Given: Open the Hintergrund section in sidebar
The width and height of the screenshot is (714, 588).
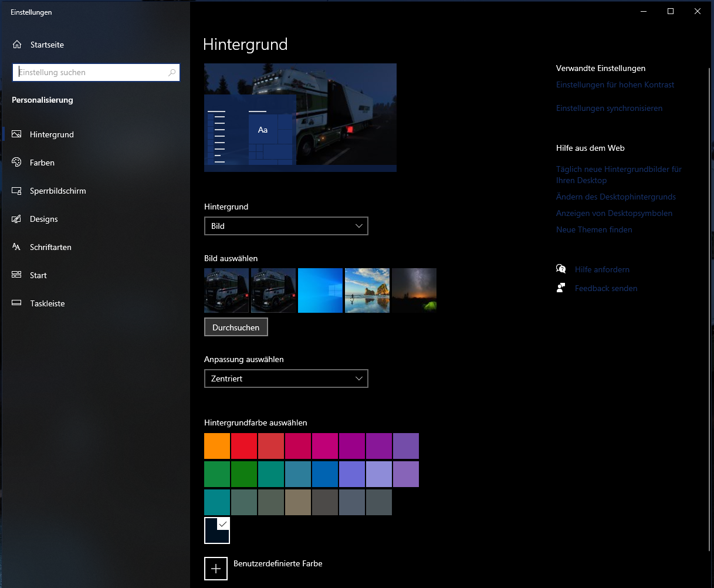Looking at the screenshot, I should 52,134.
